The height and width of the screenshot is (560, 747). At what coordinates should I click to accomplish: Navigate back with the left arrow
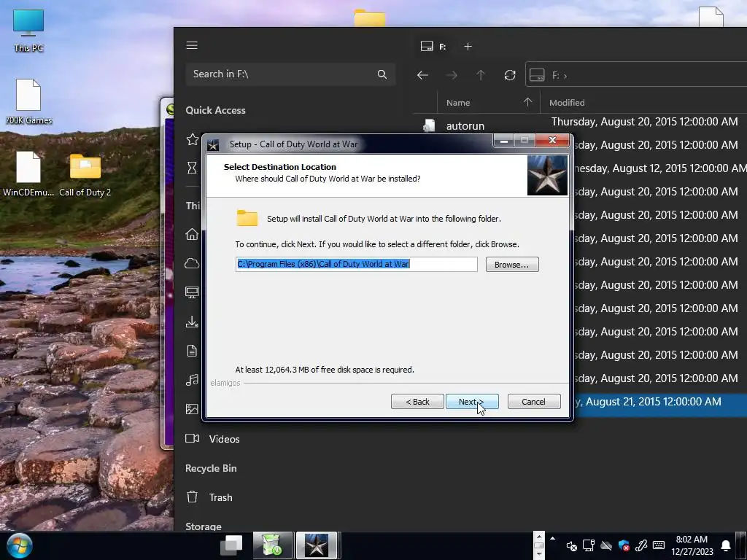click(422, 75)
